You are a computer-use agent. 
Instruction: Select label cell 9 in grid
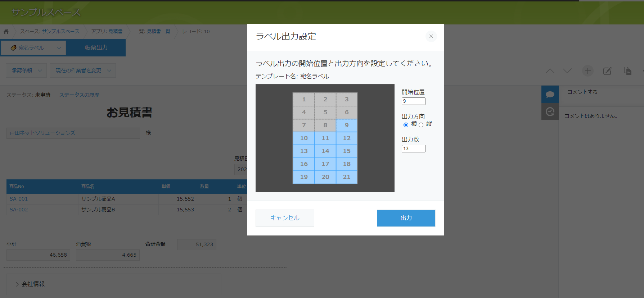point(347,125)
